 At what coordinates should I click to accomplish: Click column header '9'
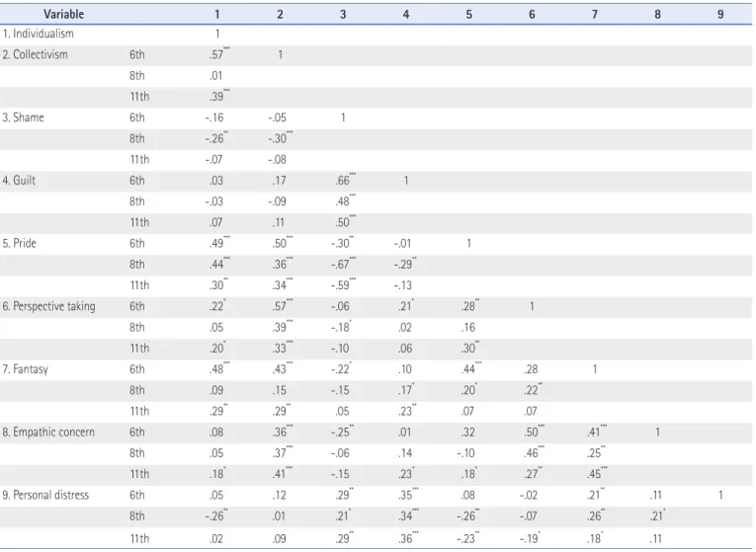[720, 15]
